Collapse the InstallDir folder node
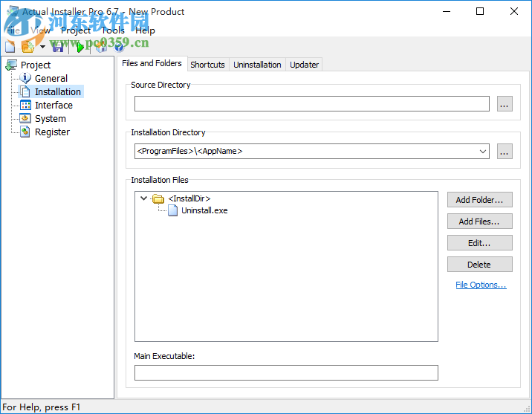 click(143, 198)
